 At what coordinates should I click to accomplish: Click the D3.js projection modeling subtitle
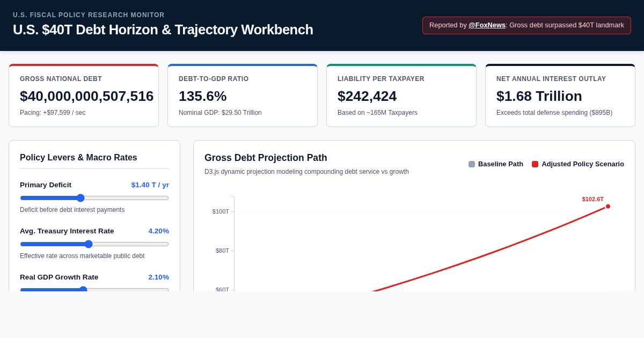coord(306,172)
